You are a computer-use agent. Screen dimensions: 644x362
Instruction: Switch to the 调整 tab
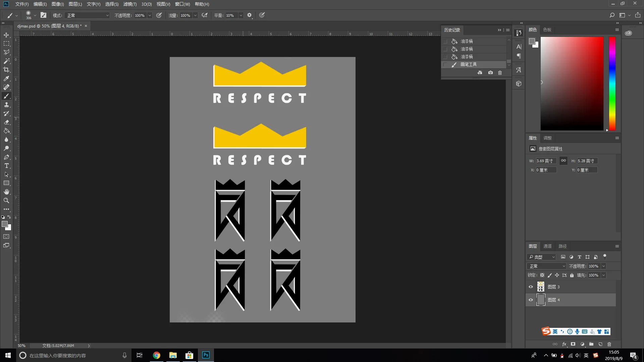(547, 138)
